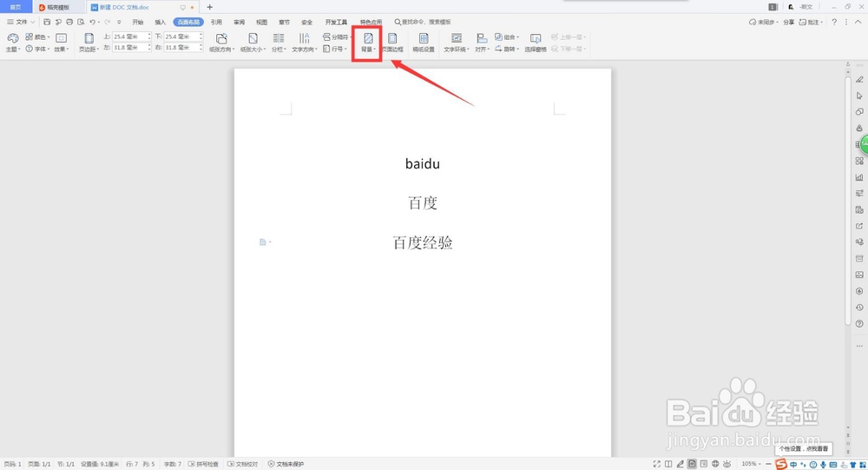Switch to web layout globe view
This screenshot has height=470, width=868.
click(715, 464)
